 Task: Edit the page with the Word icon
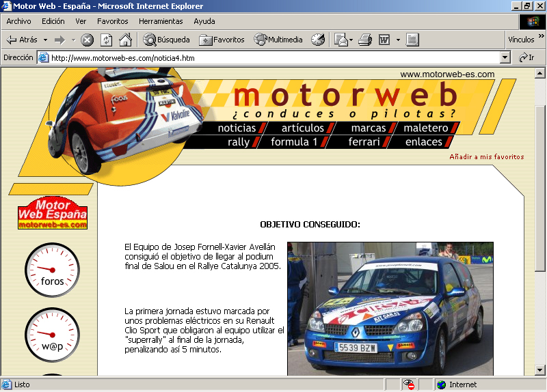[384, 40]
